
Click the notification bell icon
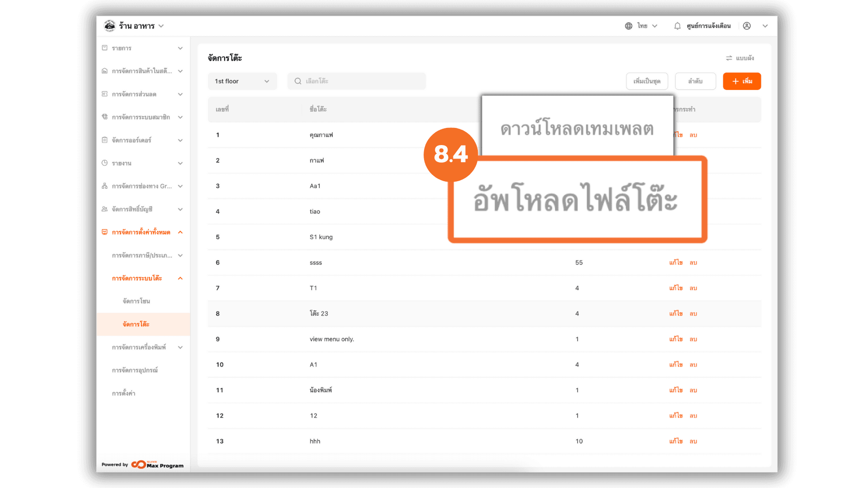pyautogui.click(x=677, y=26)
